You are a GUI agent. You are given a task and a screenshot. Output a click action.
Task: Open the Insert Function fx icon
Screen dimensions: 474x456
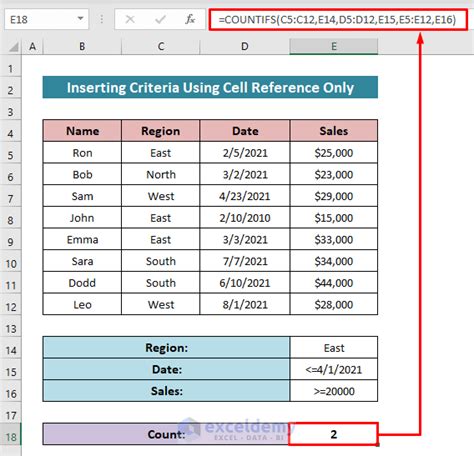pyautogui.click(x=190, y=20)
